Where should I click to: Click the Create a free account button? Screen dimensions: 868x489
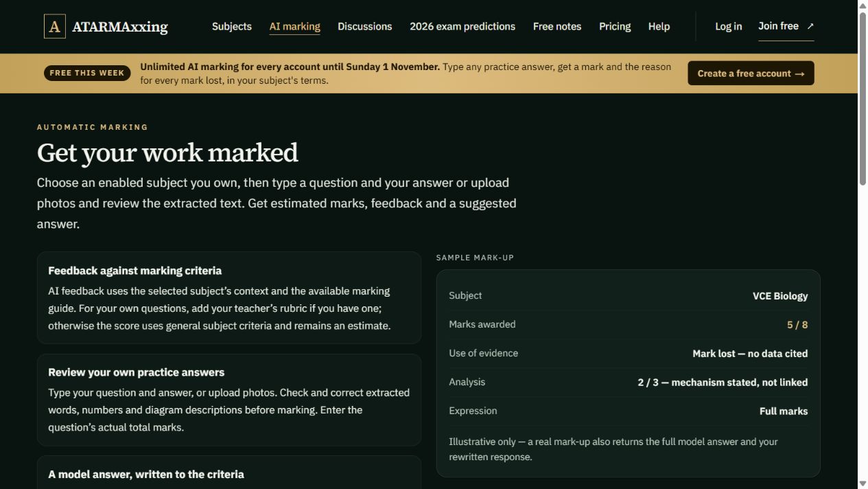pyautogui.click(x=751, y=73)
